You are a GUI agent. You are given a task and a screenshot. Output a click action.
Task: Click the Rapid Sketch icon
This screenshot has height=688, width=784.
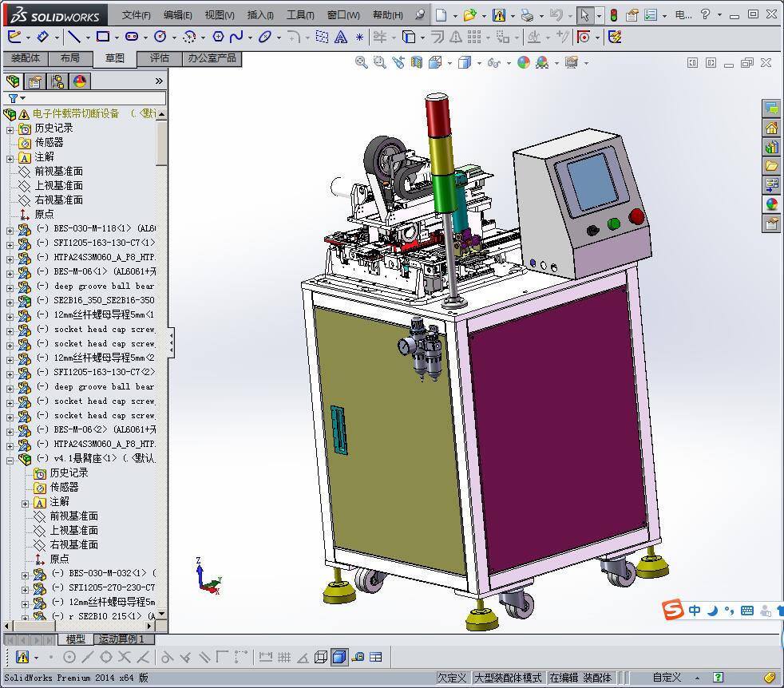tap(615, 37)
